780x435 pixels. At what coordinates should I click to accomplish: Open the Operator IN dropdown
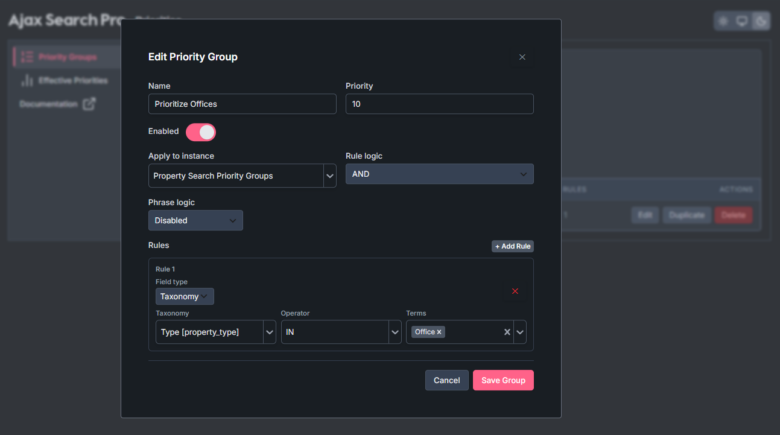(341, 332)
